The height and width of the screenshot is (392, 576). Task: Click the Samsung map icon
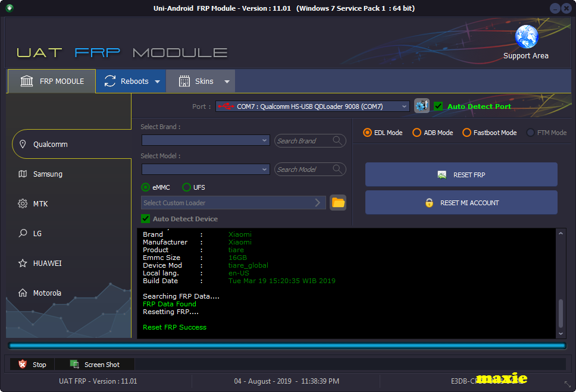click(23, 174)
